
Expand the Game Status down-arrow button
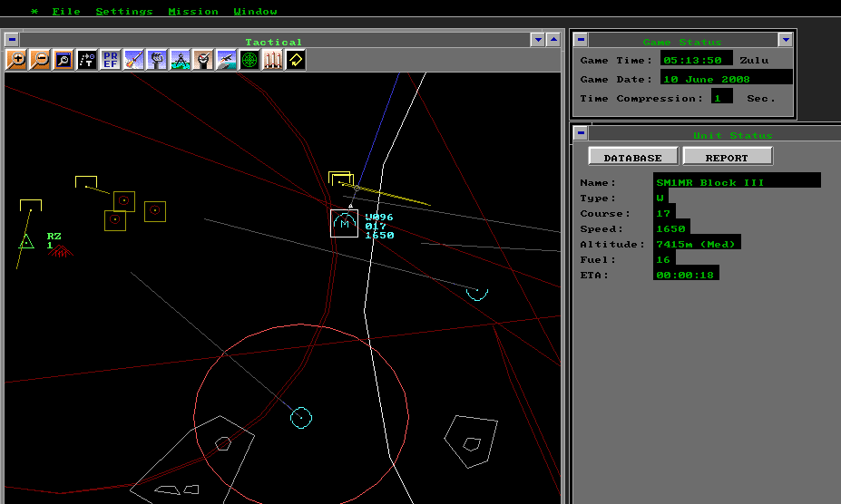[785, 40]
